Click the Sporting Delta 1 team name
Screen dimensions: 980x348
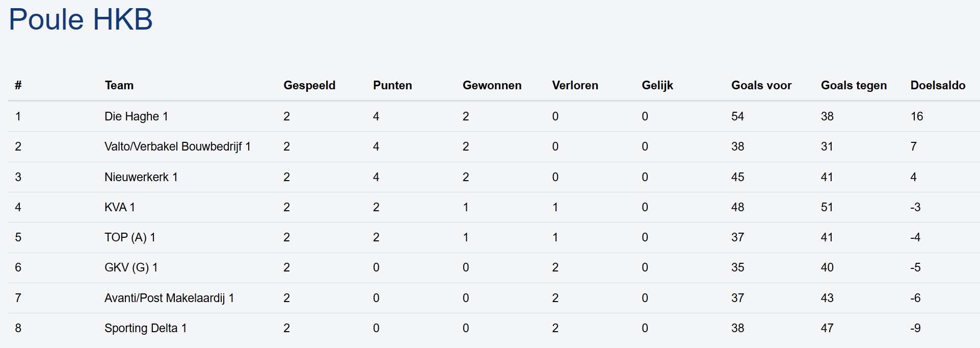[145, 328]
